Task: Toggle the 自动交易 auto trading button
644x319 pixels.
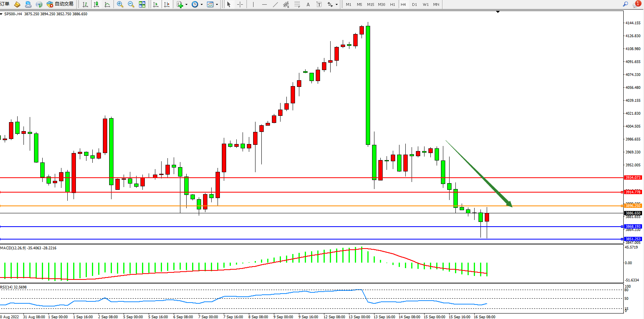Action: pyautogui.click(x=60, y=4)
